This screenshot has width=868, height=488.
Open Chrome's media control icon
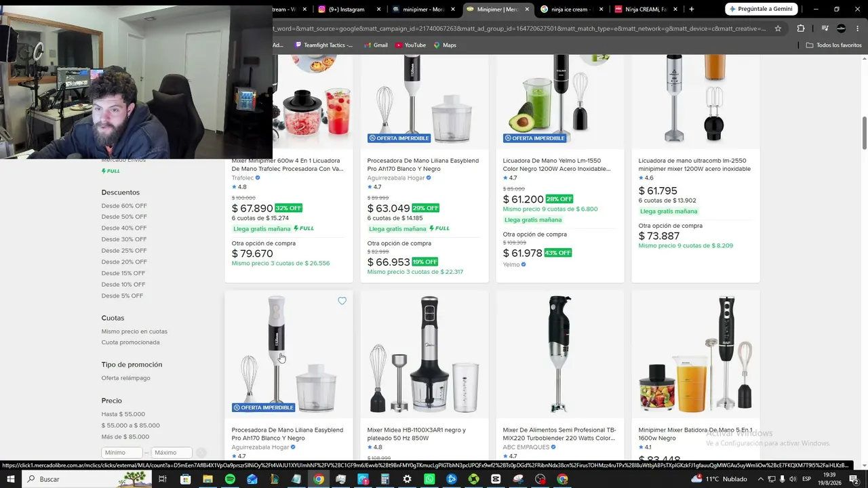pyautogui.click(x=825, y=28)
